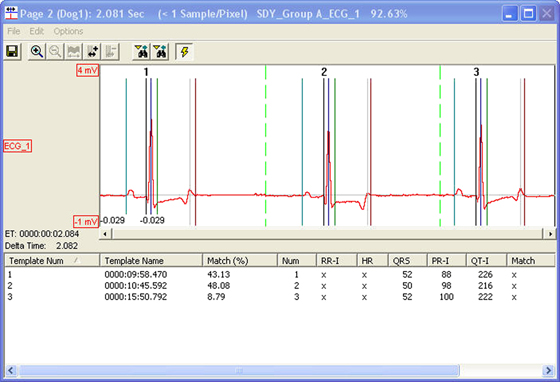Click QT-I value 216

coord(485,286)
